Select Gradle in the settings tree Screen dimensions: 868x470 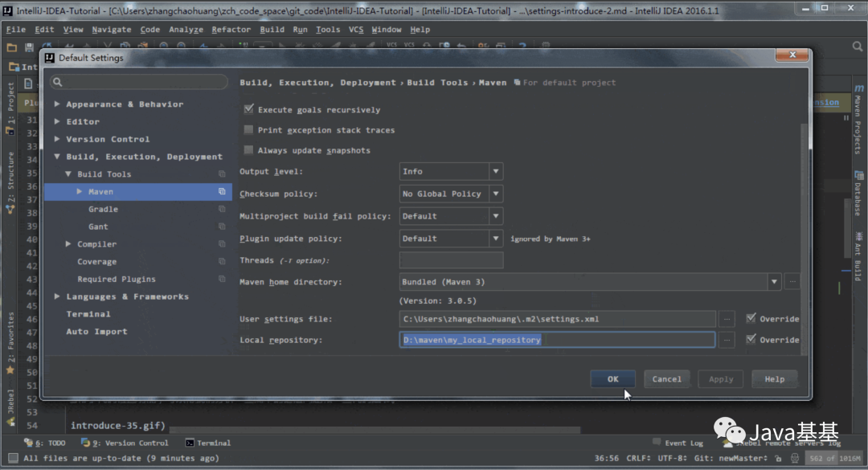pos(103,209)
